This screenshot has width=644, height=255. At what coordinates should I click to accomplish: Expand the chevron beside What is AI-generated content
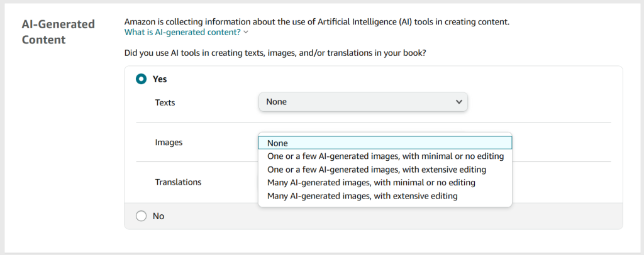pos(246,33)
